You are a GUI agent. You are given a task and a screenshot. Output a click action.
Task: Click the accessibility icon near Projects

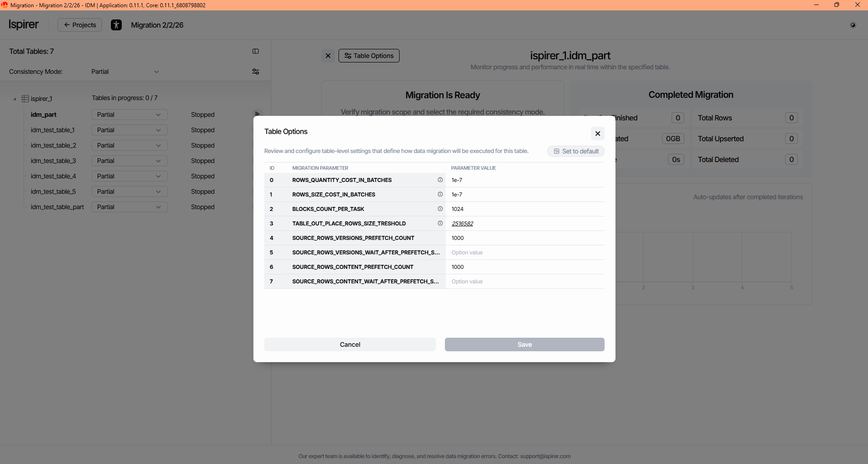click(116, 25)
